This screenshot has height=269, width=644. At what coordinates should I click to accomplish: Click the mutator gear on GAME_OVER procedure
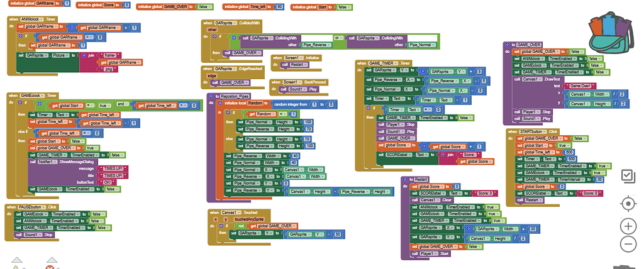tap(508, 45)
